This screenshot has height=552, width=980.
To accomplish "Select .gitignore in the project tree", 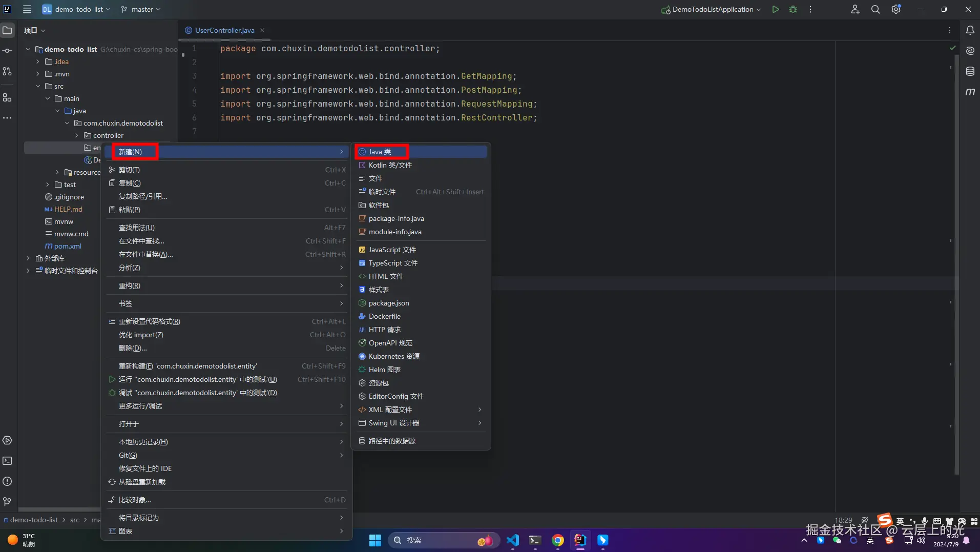I will [x=69, y=197].
